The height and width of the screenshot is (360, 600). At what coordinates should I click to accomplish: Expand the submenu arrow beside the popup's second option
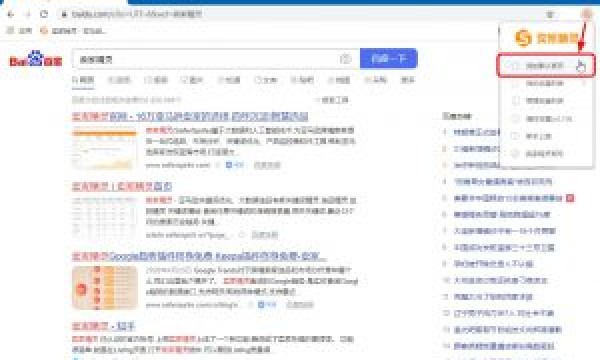click(584, 83)
